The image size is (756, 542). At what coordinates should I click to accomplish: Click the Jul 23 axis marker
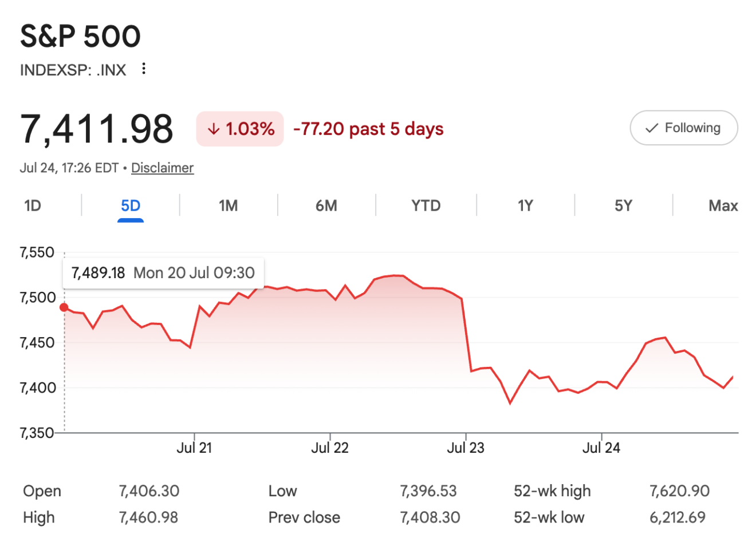click(466, 448)
